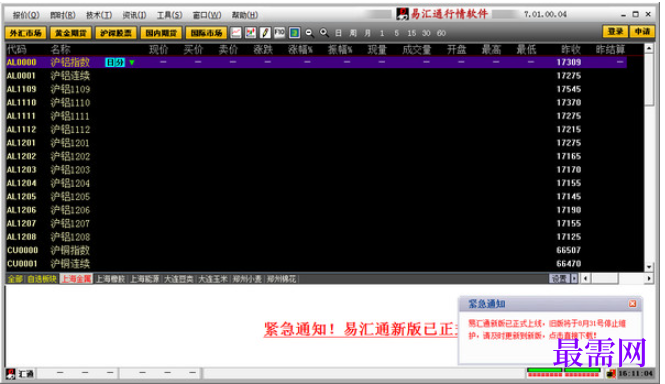Click the horizontal scrollbar right arrow

(x=649, y=278)
